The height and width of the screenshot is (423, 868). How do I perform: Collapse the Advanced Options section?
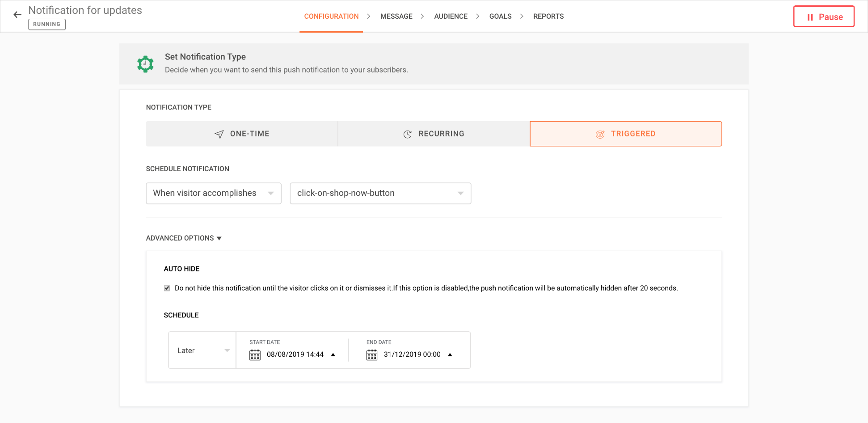[x=184, y=238]
